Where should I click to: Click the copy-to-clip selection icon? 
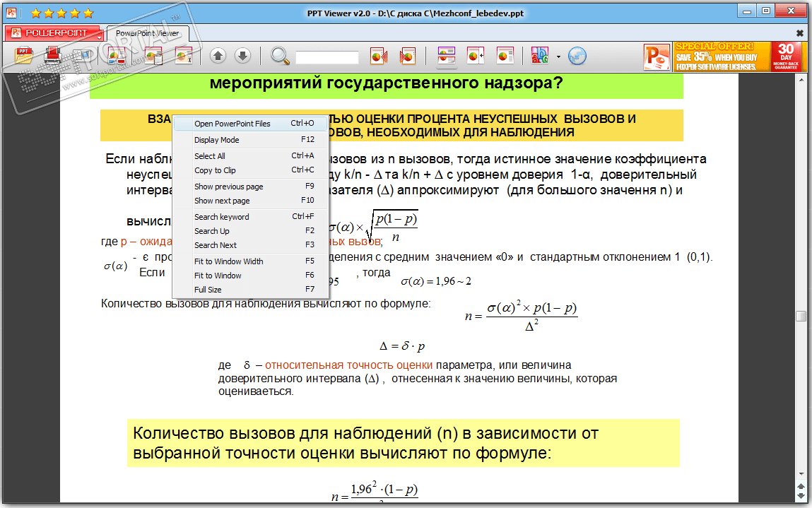point(83,55)
